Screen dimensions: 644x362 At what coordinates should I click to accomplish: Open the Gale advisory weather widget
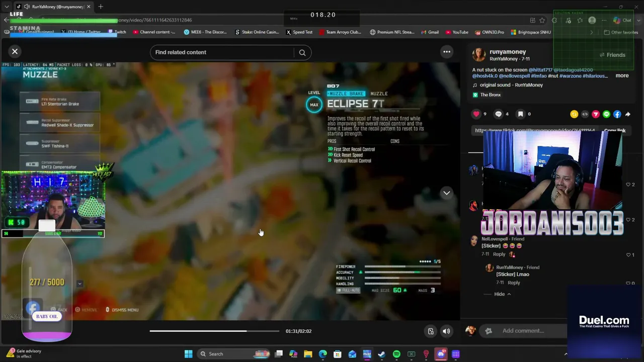coord(24,353)
